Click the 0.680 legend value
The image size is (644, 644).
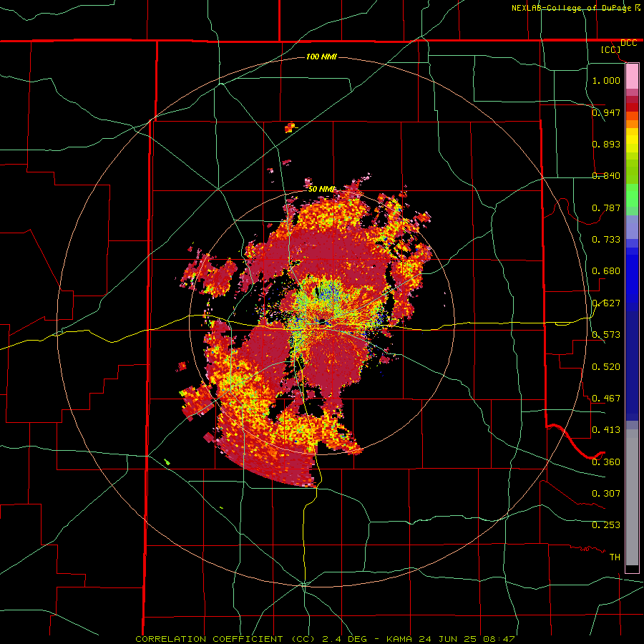click(x=606, y=271)
